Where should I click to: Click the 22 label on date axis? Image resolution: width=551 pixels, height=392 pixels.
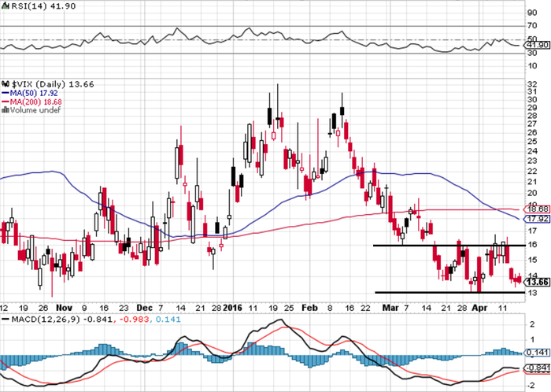pos(365,308)
